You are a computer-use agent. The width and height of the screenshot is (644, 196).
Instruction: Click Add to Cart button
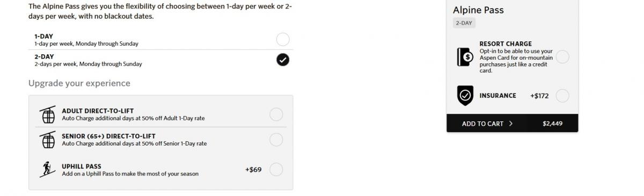point(513,124)
